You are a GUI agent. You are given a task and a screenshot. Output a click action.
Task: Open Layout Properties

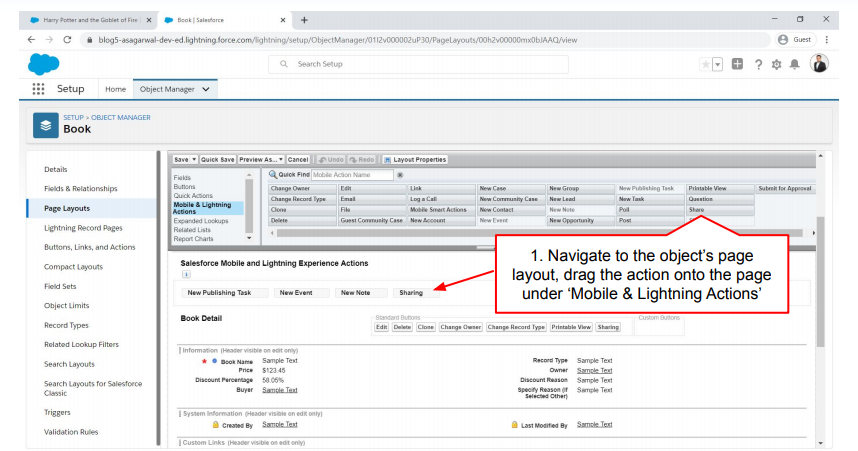(415, 160)
